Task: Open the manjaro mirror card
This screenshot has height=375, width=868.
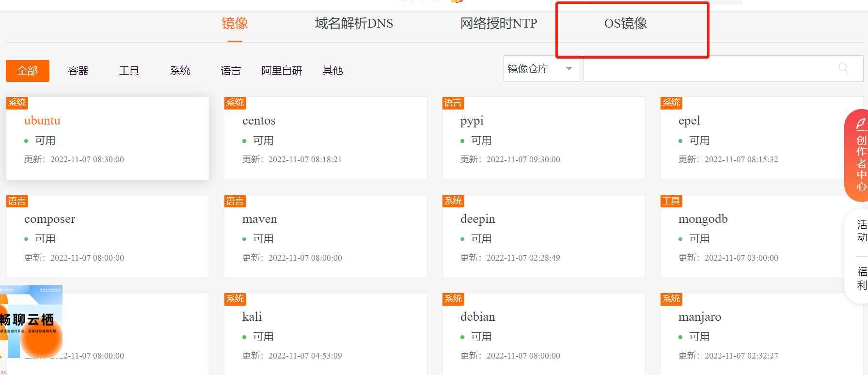Action: click(761, 334)
